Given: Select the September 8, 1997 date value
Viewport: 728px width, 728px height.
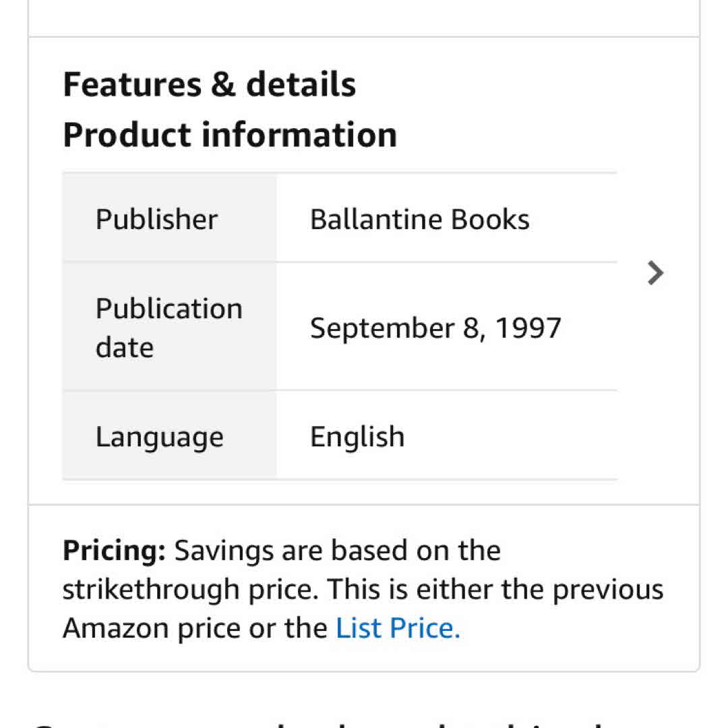Looking at the screenshot, I should click(435, 328).
